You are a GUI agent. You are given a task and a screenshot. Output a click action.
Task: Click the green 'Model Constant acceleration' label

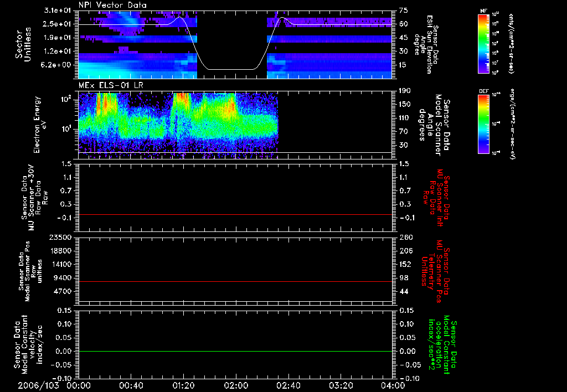(442, 345)
